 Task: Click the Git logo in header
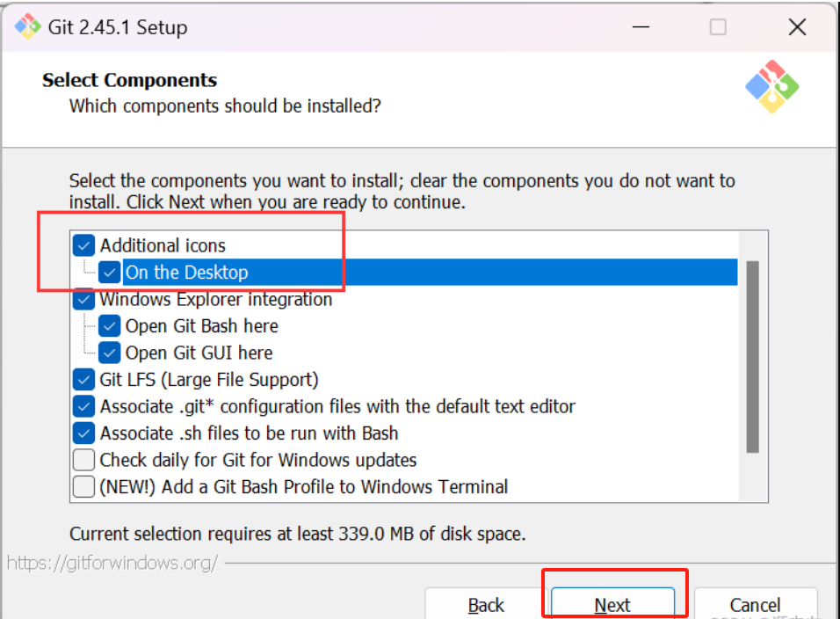point(771,86)
